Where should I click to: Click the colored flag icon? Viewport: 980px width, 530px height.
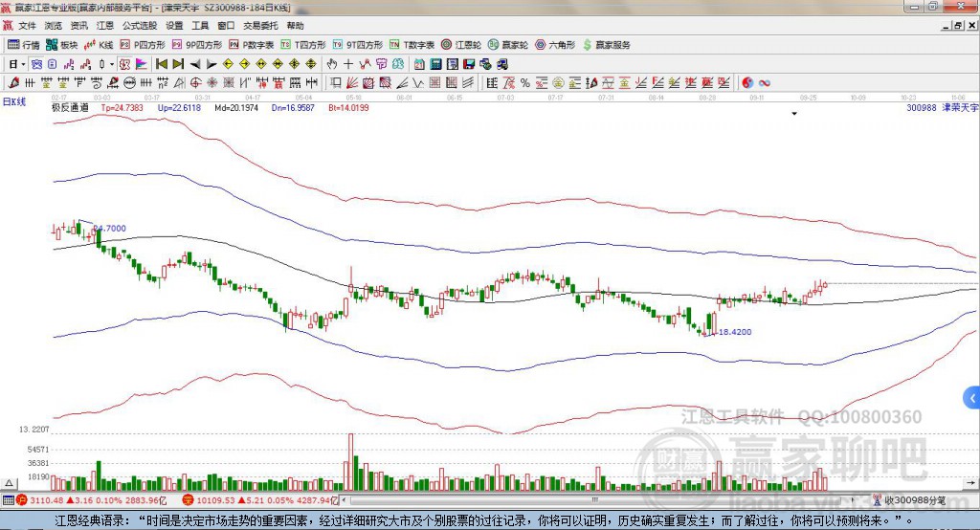142,64
